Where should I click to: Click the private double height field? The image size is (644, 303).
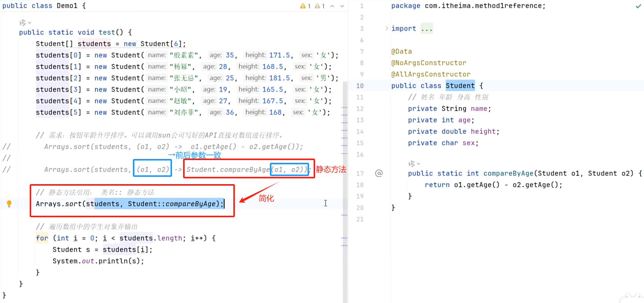(x=454, y=131)
